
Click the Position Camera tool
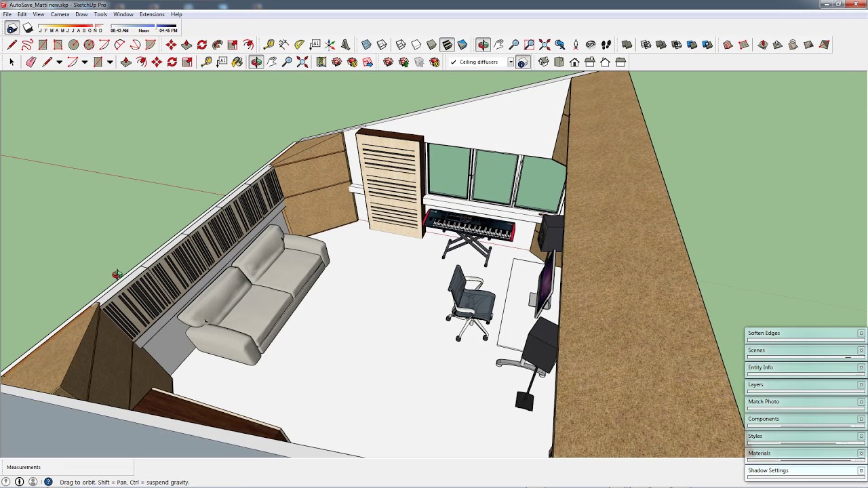[x=576, y=45]
